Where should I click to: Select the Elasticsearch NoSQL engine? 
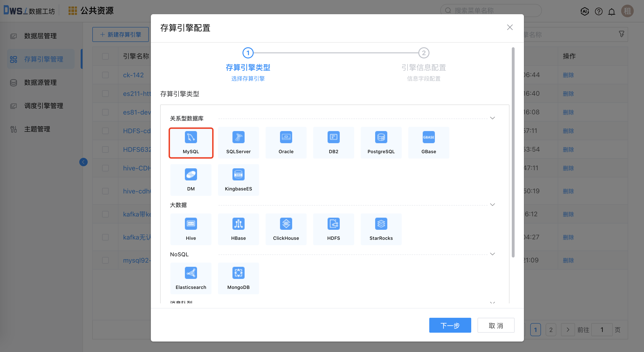pos(191,278)
